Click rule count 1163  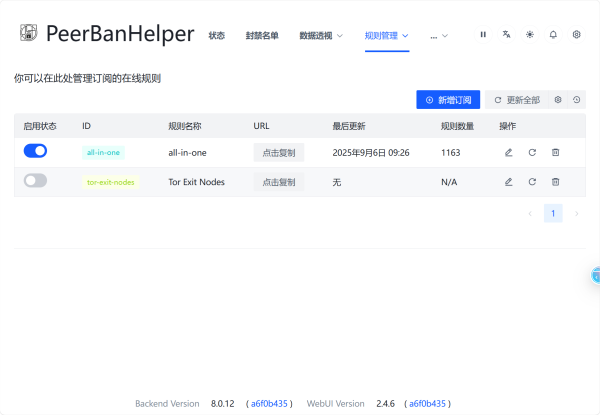coord(451,153)
